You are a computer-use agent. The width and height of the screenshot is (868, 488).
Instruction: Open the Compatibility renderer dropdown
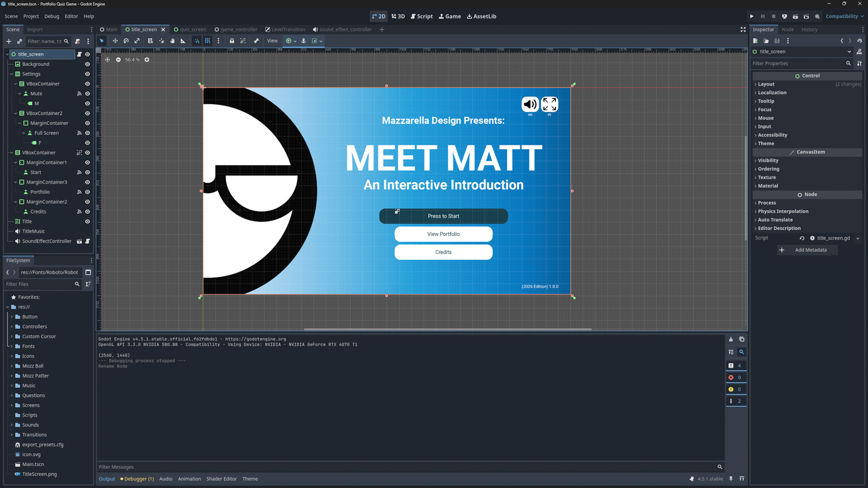point(844,16)
